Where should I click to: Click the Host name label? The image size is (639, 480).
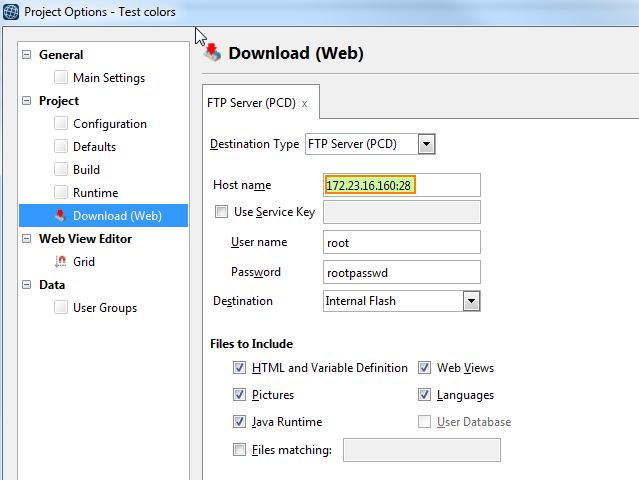click(242, 185)
